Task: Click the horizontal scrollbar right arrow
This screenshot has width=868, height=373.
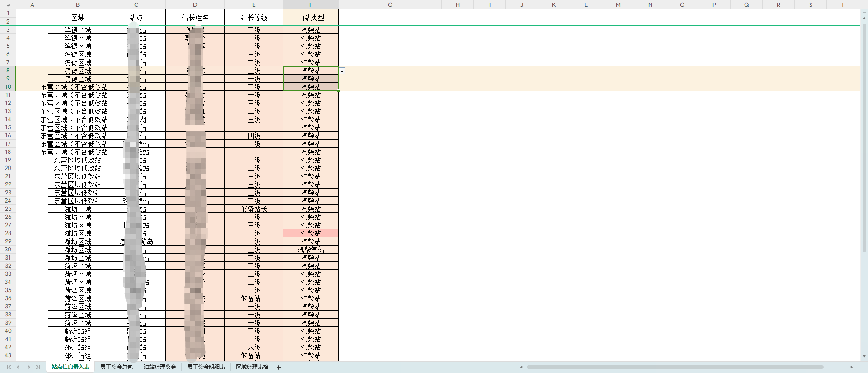Action: (x=851, y=367)
